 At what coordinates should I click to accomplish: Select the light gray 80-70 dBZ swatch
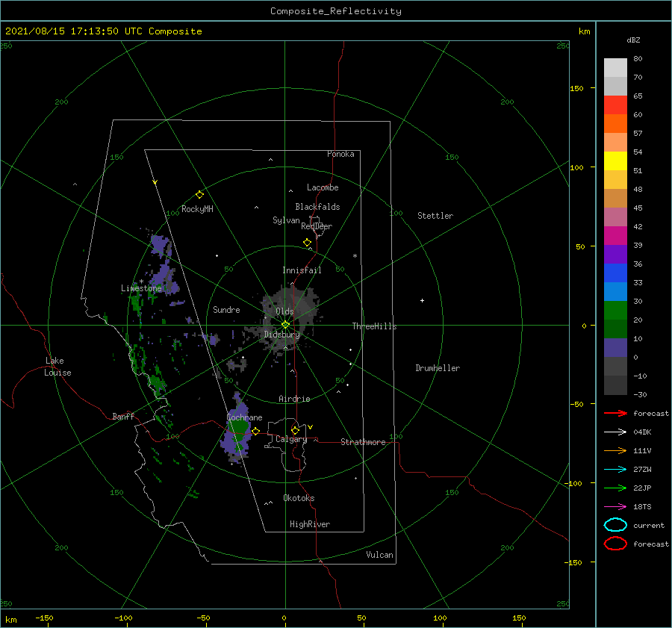(615, 68)
